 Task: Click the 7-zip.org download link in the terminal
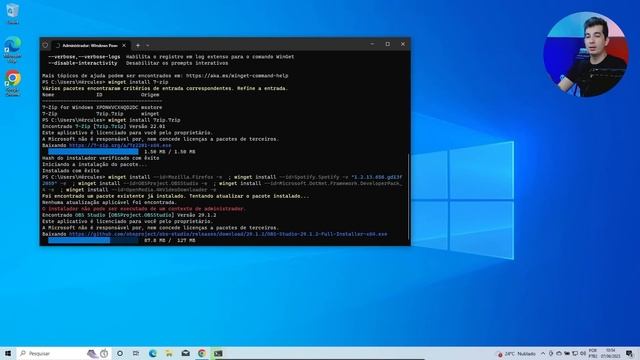tap(120, 145)
